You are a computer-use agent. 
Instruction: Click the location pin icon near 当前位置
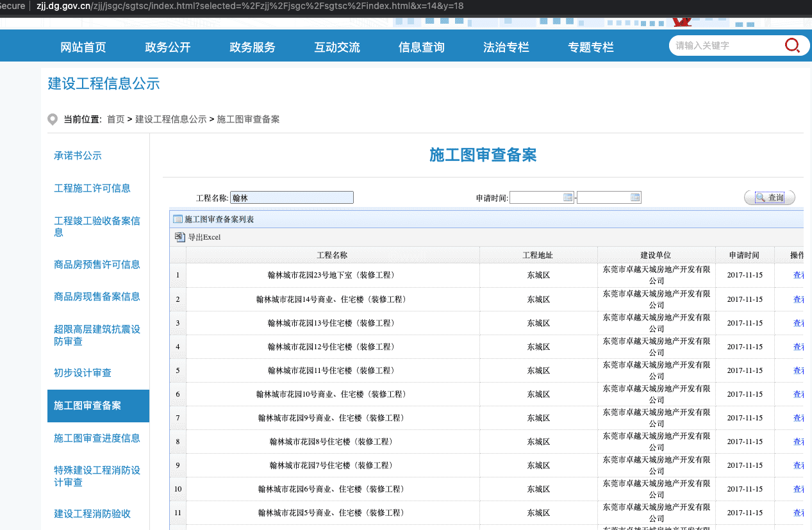pyautogui.click(x=53, y=119)
